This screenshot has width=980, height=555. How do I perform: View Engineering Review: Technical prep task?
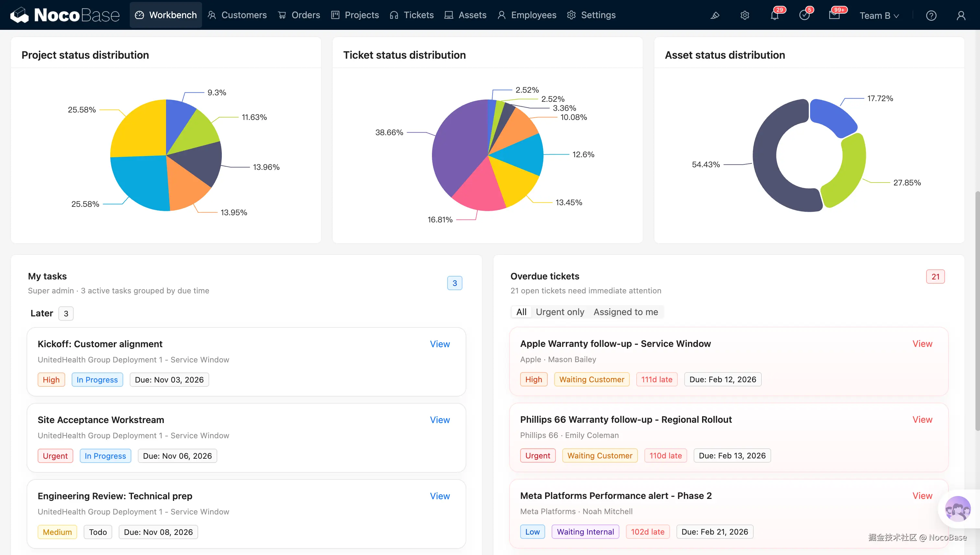[440, 496]
